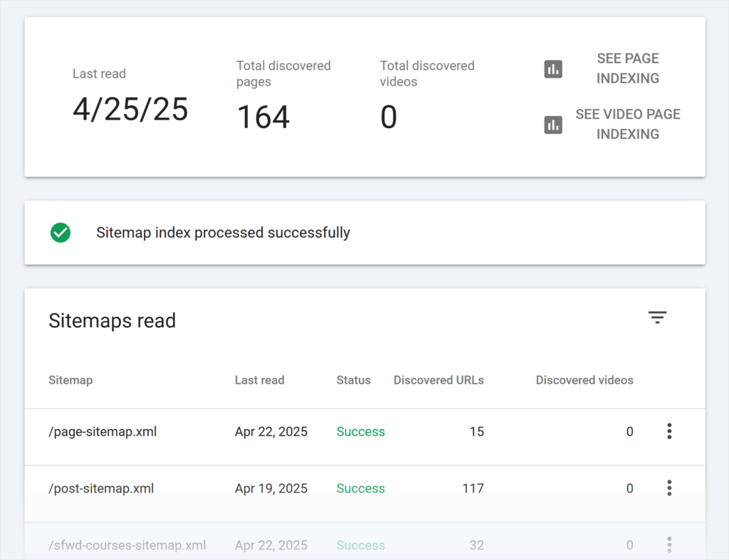Open the three-dot menu for page-sitemap.xml
This screenshot has width=729, height=560.
pyautogui.click(x=669, y=430)
